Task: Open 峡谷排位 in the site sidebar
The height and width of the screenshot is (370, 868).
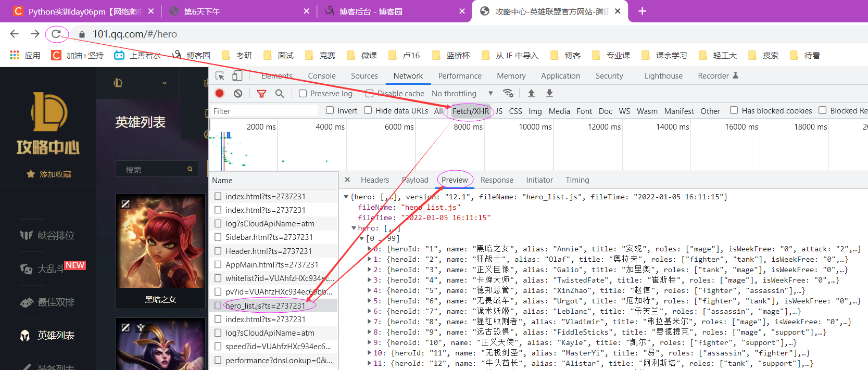Action: tap(56, 235)
